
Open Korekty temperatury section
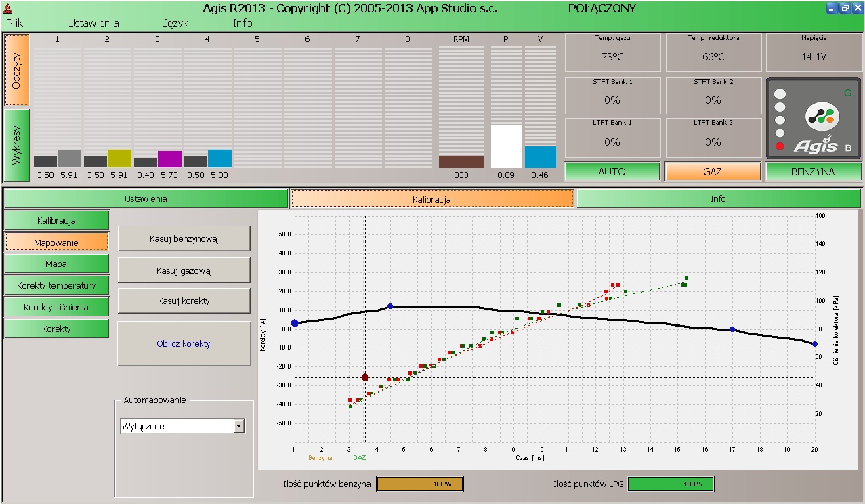56,285
